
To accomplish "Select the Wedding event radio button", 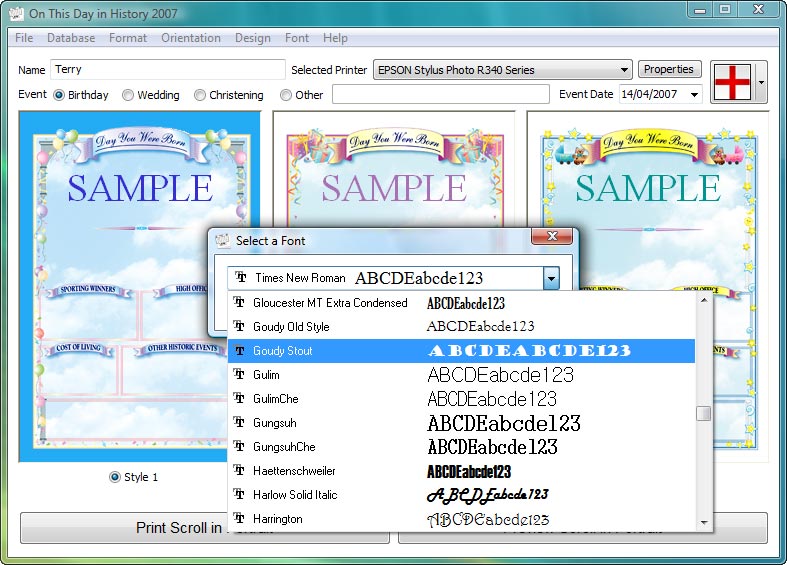I will point(128,95).
